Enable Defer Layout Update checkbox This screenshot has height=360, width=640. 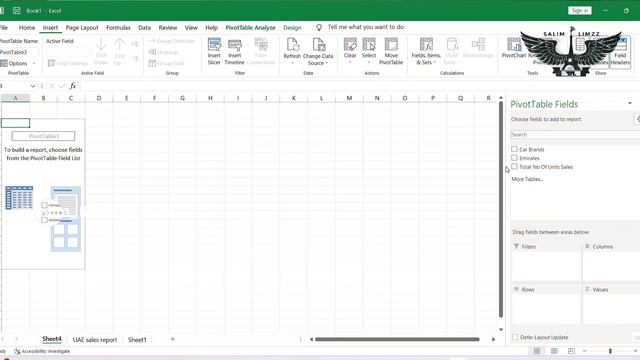click(515, 337)
